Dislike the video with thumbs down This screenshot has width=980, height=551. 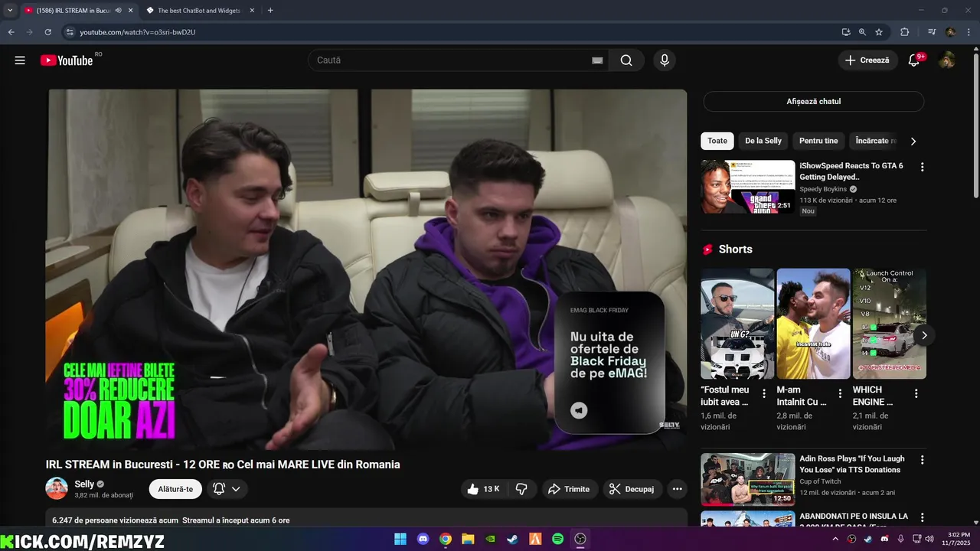click(521, 489)
